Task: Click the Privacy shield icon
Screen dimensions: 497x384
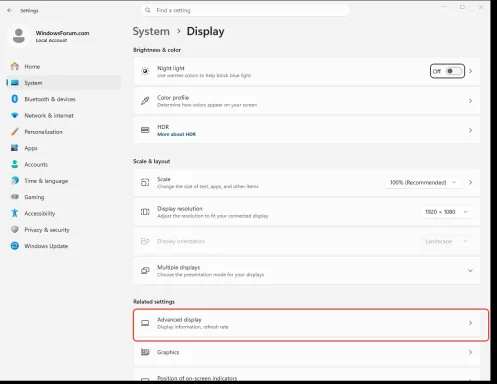Action: (x=15, y=229)
